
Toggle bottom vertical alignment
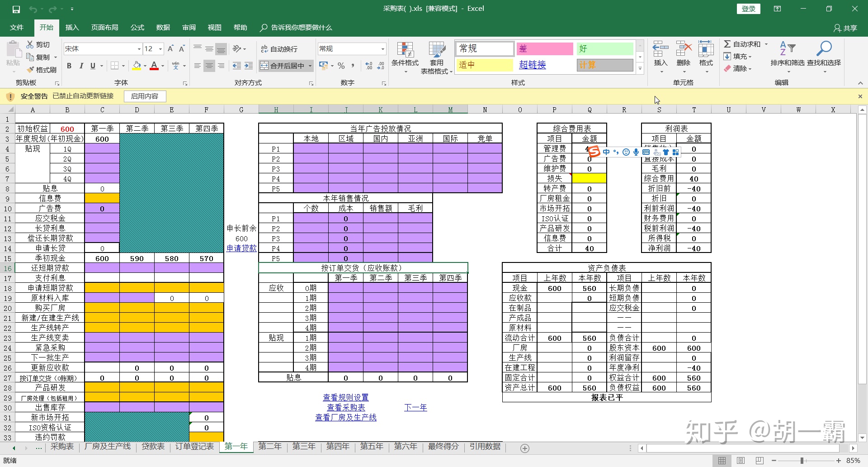coord(221,48)
